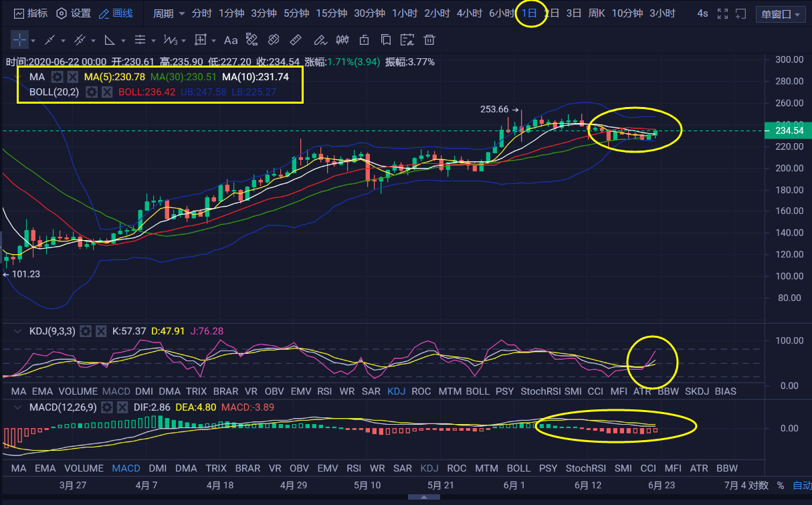
Task: Remove the MACD indicator with its X
Action: tap(122, 407)
